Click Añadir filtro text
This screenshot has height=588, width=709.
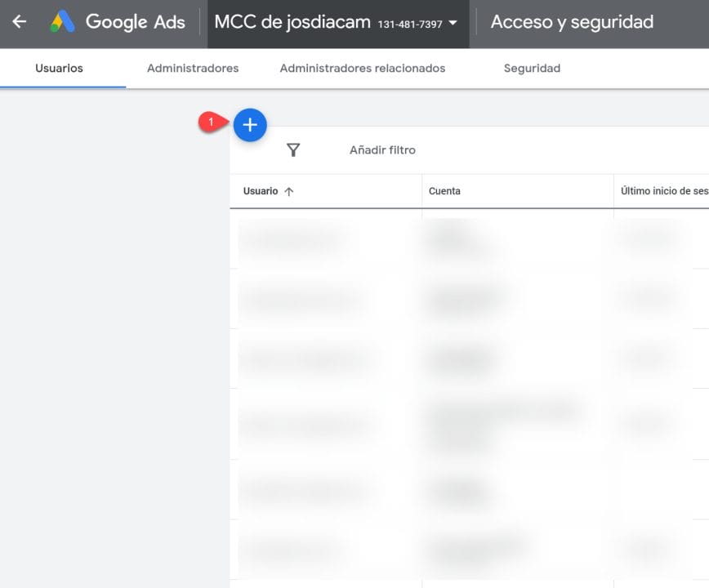coord(382,150)
